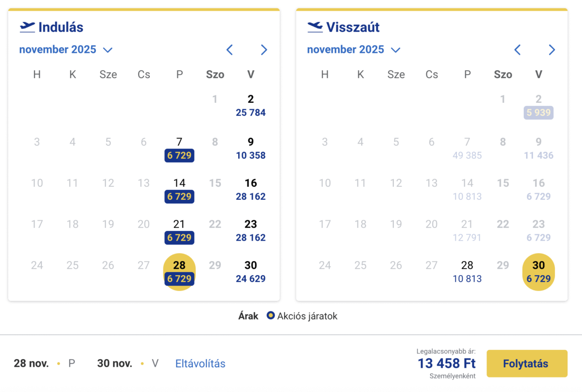Click the selected departure date 28 November
The image size is (582, 392).
coord(179,272)
